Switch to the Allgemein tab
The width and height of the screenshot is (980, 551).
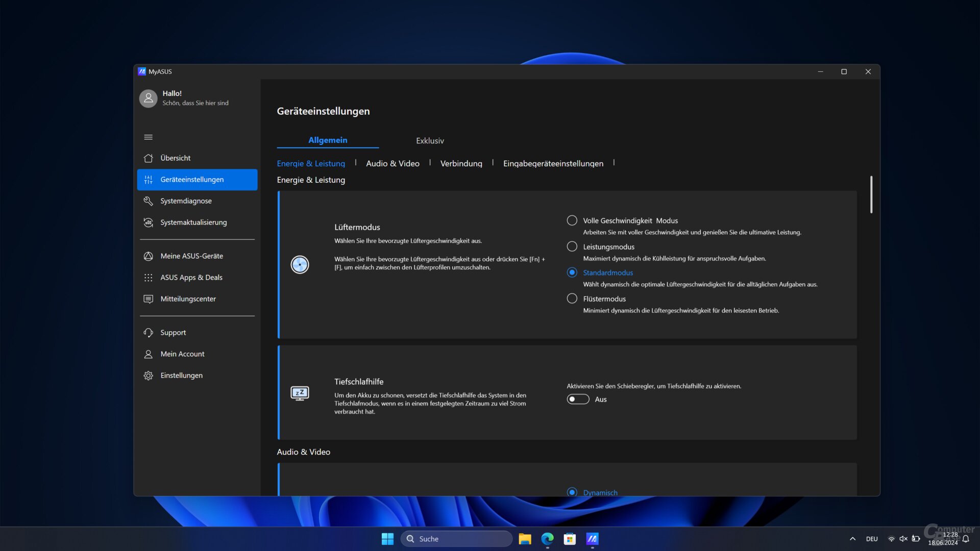328,140
